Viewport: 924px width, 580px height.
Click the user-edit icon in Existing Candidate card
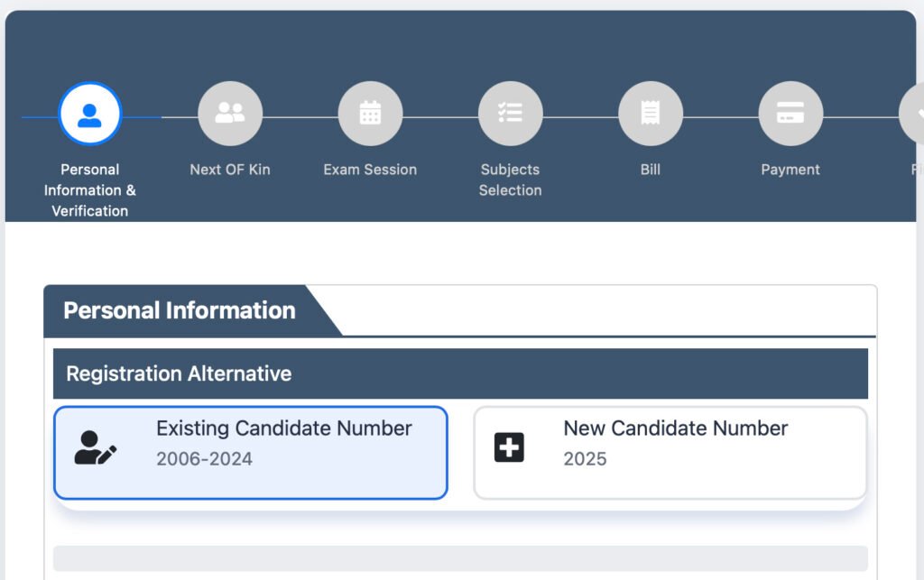pos(96,447)
